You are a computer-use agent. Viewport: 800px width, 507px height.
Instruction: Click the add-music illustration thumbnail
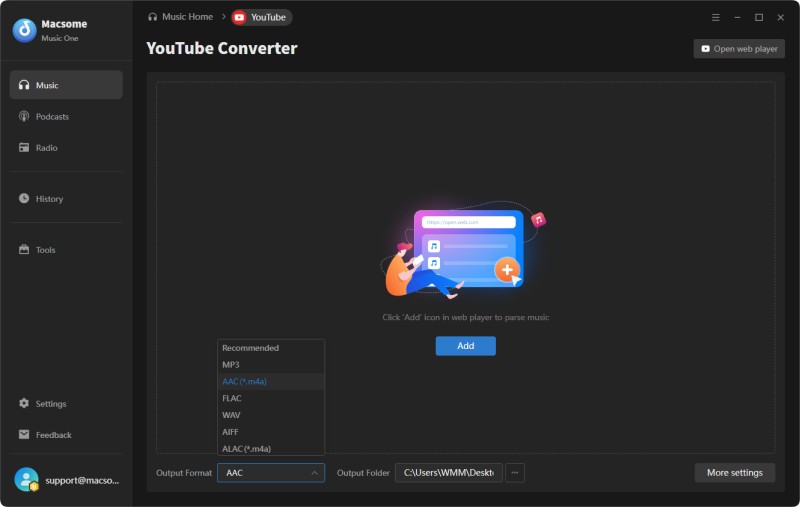tap(465, 250)
